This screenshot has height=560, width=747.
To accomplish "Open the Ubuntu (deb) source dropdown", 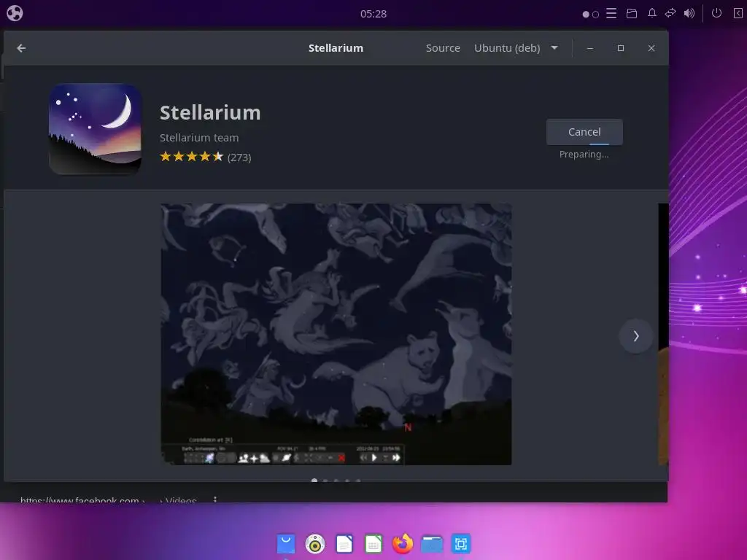I will point(516,48).
